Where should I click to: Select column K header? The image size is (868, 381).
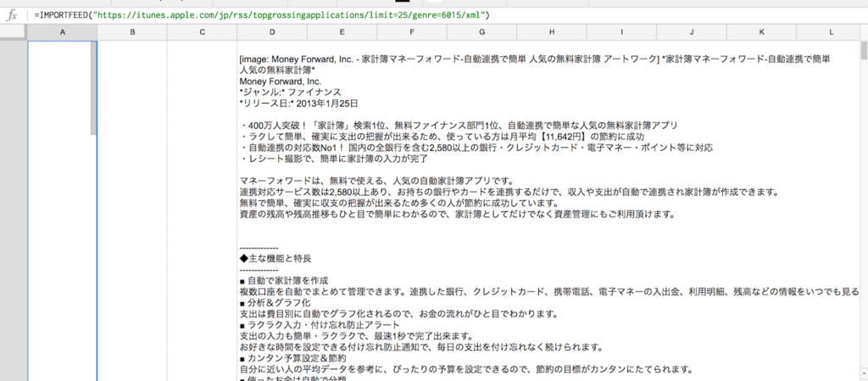(761, 32)
